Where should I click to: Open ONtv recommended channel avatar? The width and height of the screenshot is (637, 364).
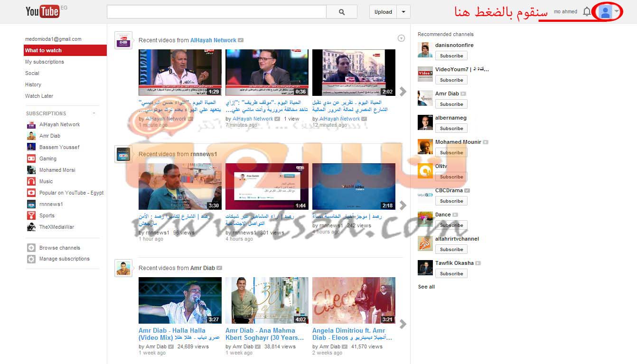425,171
